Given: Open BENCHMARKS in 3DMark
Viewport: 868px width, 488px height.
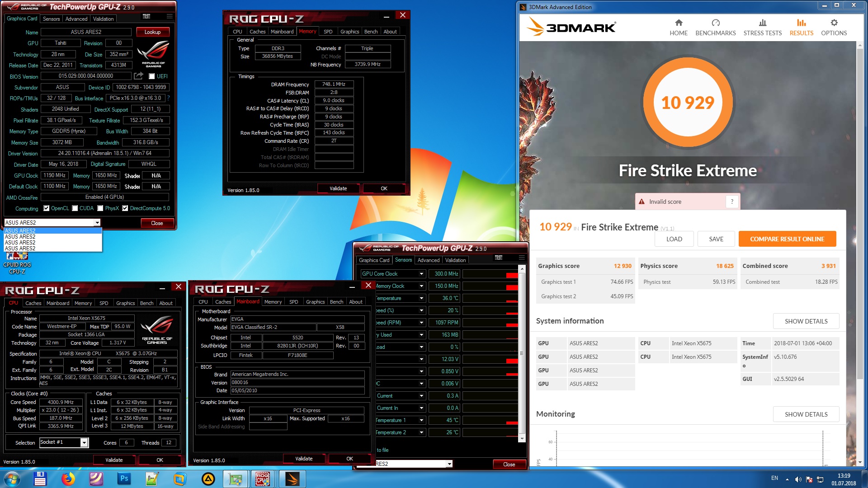Looking at the screenshot, I should point(715,28).
